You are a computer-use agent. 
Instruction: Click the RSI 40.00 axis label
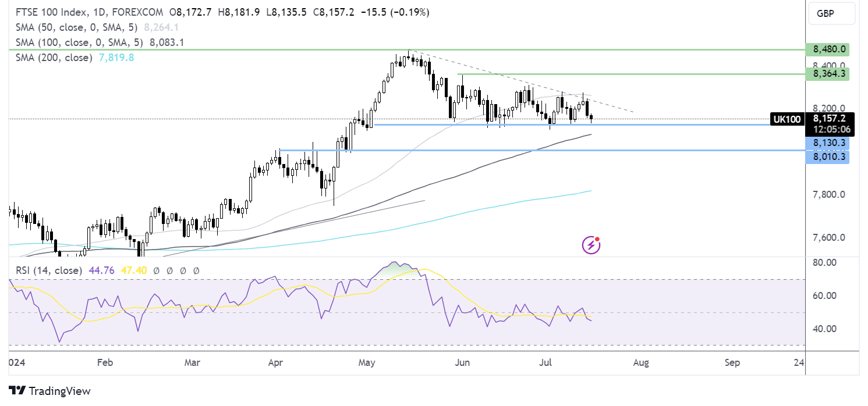(x=824, y=329)
